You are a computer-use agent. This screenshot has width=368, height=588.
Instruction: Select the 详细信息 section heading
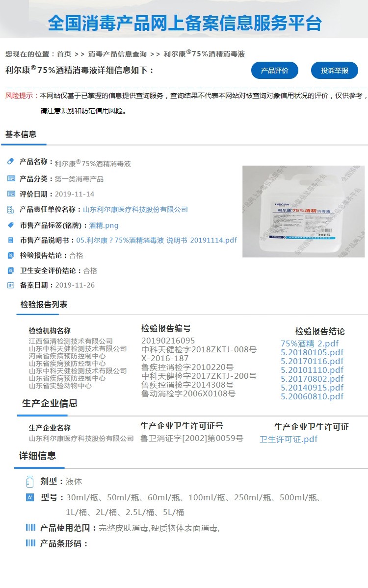(x=37, y=456)
